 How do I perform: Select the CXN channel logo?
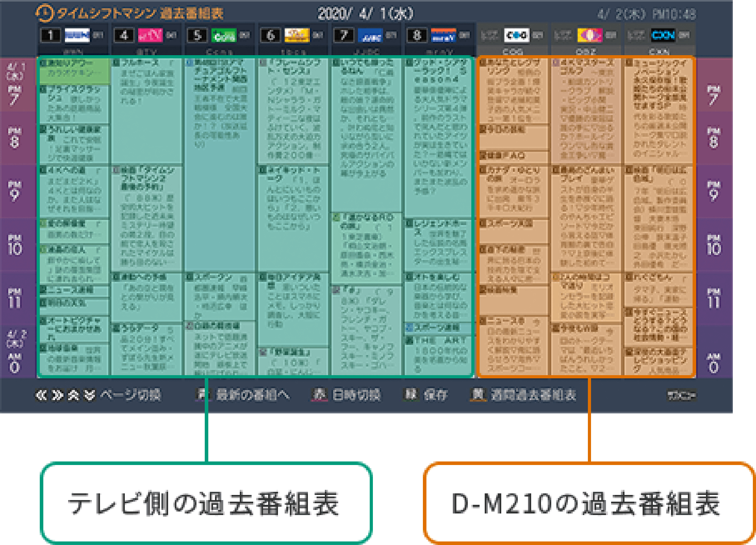(x=663, y=35)
